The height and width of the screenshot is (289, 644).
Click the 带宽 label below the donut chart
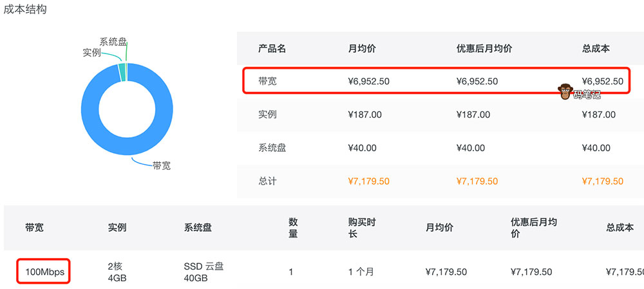[162, 165]
